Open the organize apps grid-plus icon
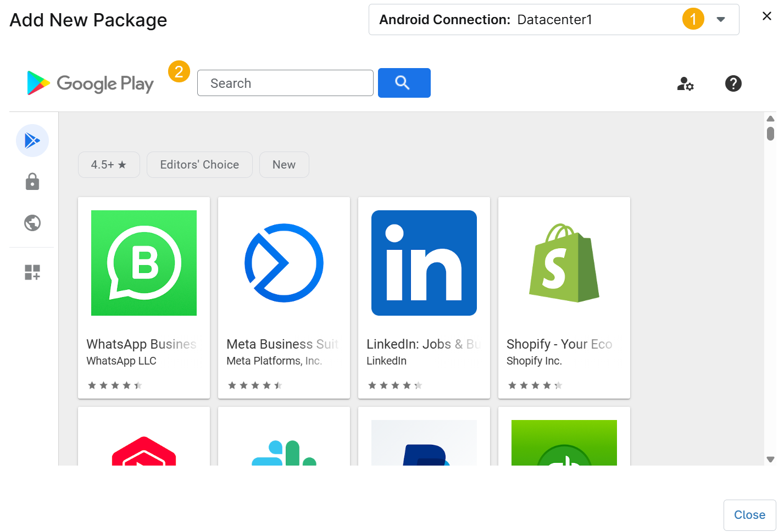Image resolution: width=784 pixels, height=532 pixels. 32,272
